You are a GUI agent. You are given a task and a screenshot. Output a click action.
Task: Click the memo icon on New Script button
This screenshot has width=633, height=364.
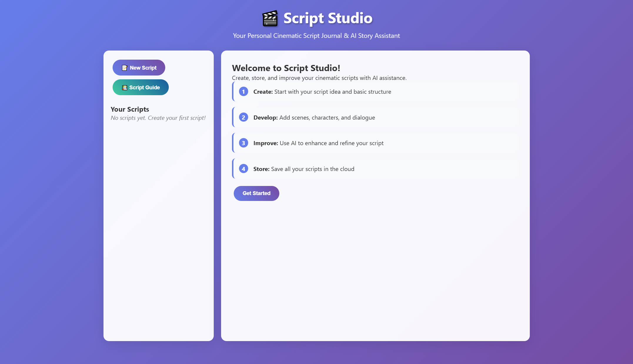[124, 67]
